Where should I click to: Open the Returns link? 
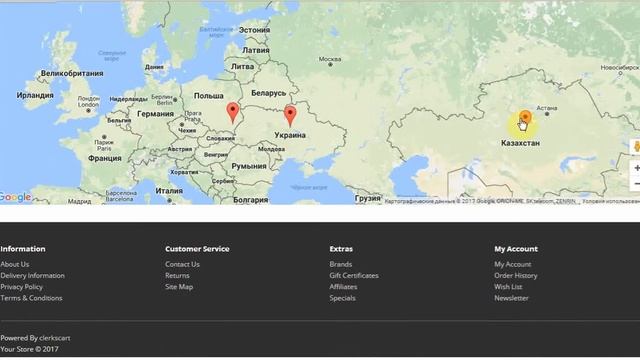pos(177,276)
